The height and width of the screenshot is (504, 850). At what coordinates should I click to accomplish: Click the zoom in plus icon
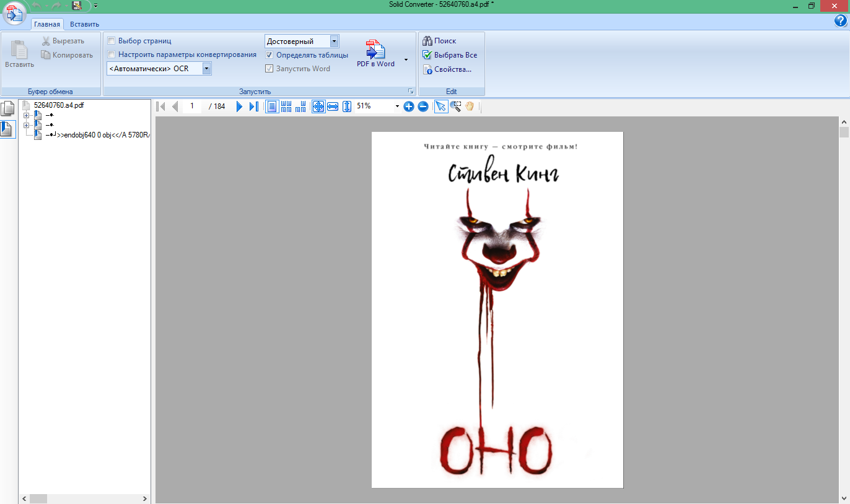(409, 106)
